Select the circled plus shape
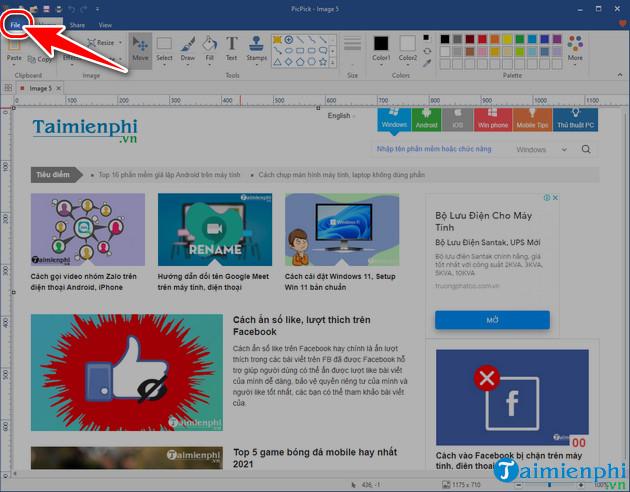630x492 pixels. tap(288, 39)
